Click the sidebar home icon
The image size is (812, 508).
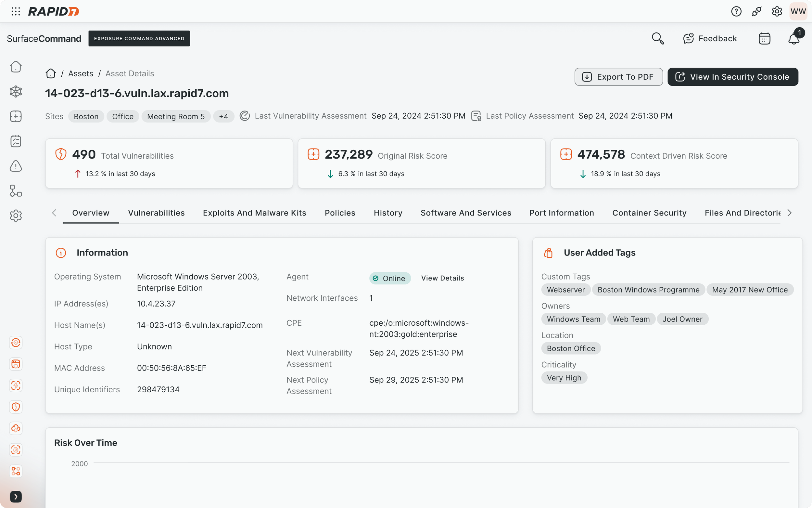coord(16,67)
